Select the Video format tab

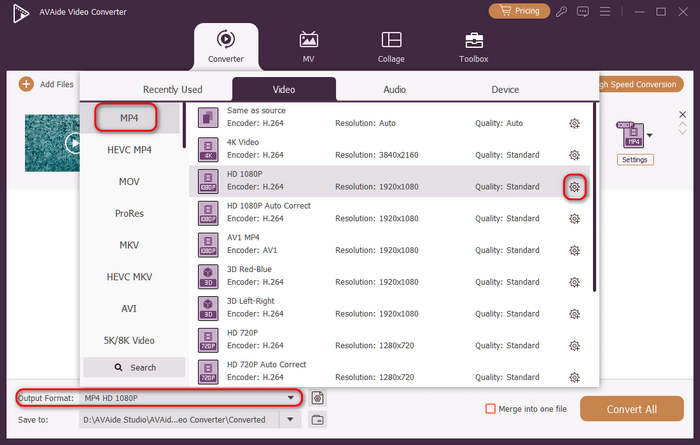pos(284,89)
